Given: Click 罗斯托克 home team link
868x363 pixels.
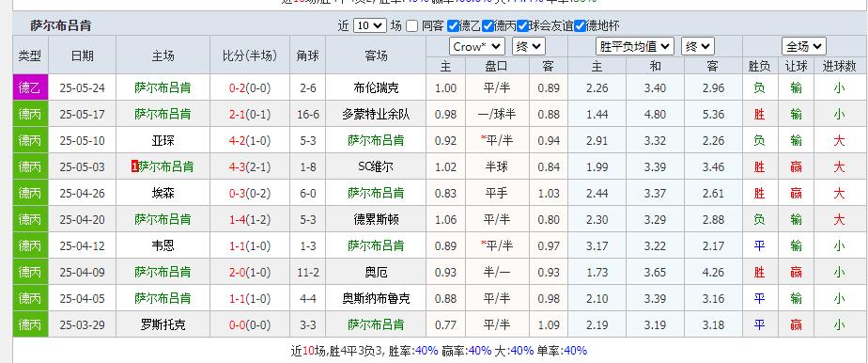Looking at the screenshot, I should tap(163, 324).
